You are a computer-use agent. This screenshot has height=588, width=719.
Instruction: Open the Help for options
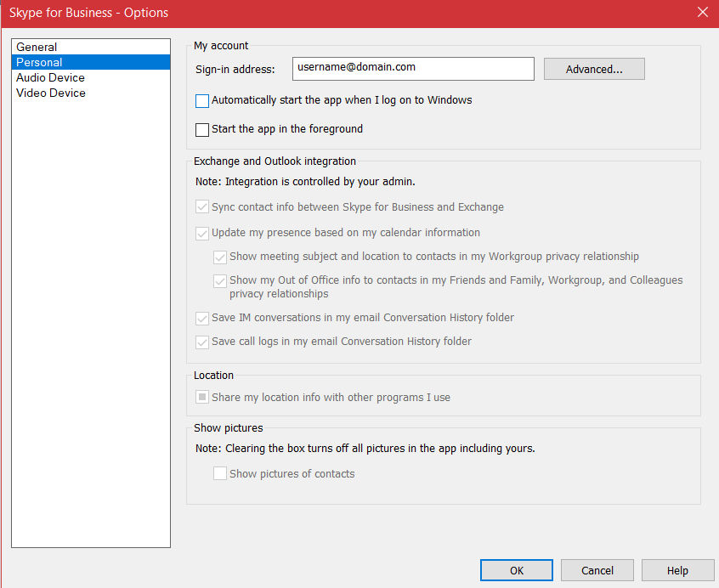pyautogui.click(x=677, y=570)
